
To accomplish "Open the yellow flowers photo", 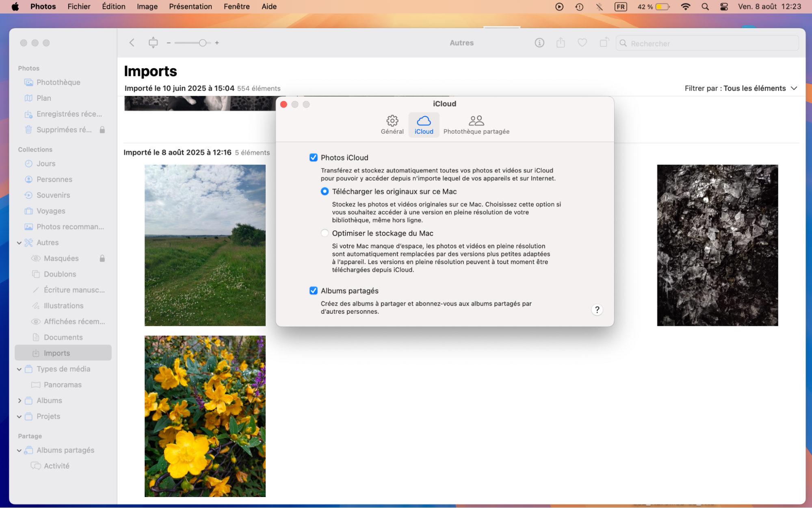I will coord(205,416).
